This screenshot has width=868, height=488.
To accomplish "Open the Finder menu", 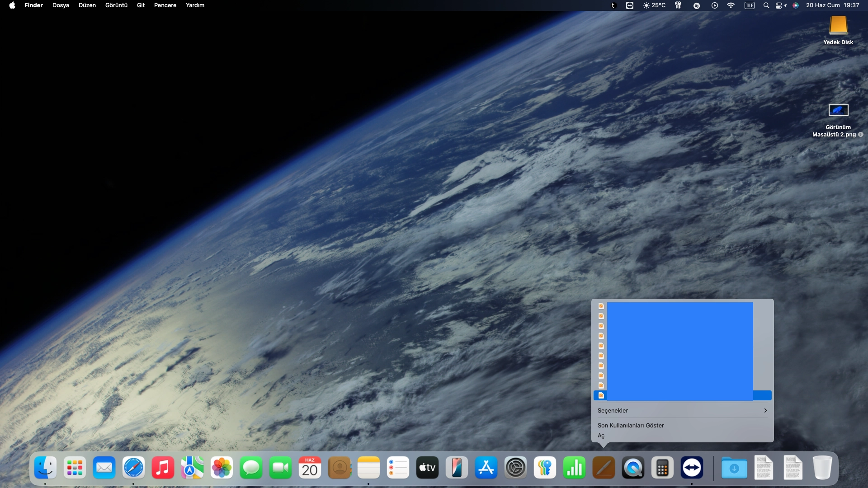I will pyautogui.click(x=33, y=5).
